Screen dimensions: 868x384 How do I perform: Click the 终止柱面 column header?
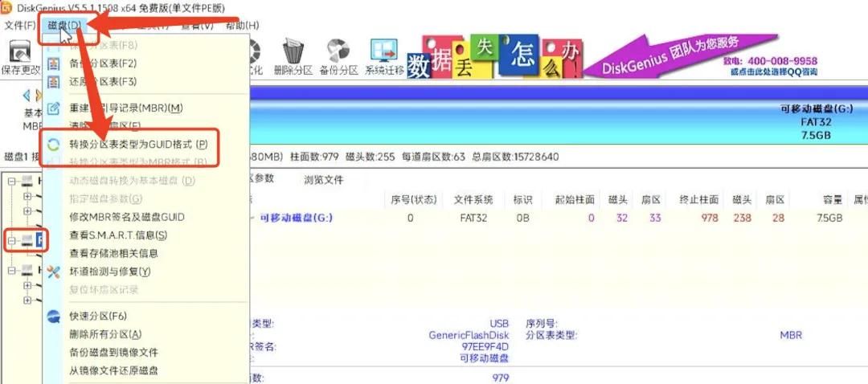click(700, 200)
